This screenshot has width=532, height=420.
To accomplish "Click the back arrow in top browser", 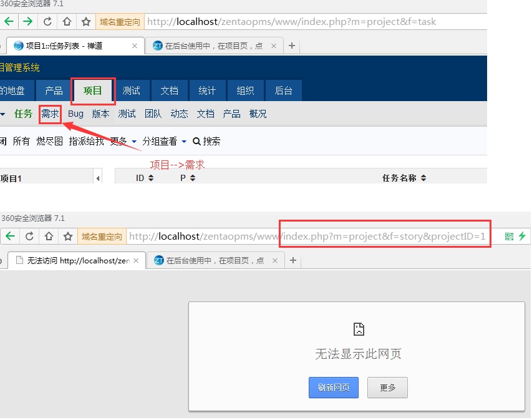I will (x=9, y=22).
